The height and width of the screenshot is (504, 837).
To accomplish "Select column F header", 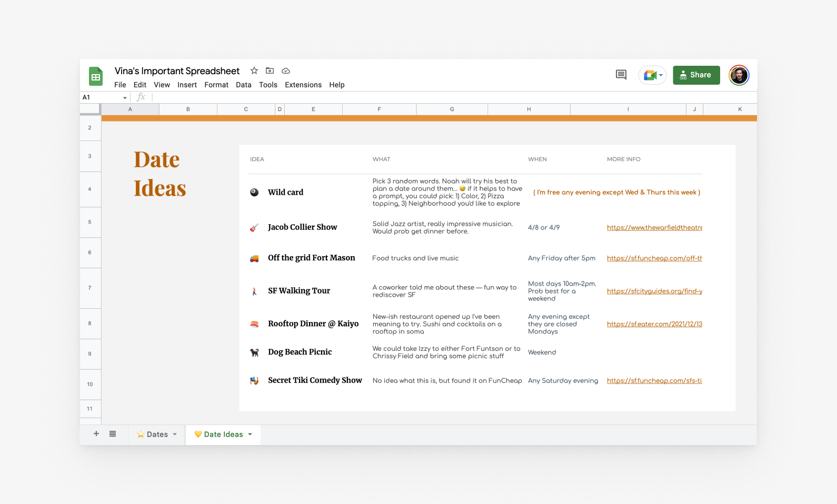I will pyautogui.click(x=379, y=109).
